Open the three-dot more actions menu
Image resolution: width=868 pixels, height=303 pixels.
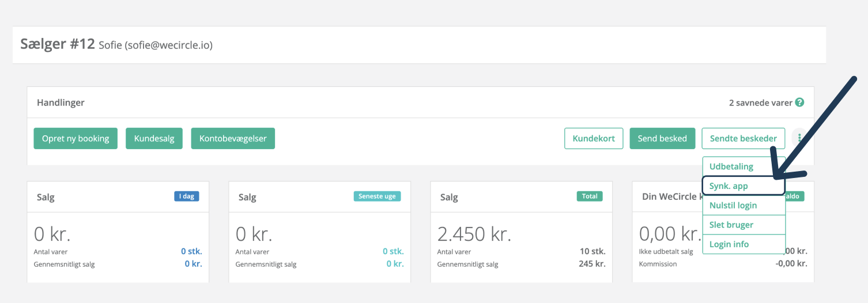pyautogui.click(x=799, y=138)
